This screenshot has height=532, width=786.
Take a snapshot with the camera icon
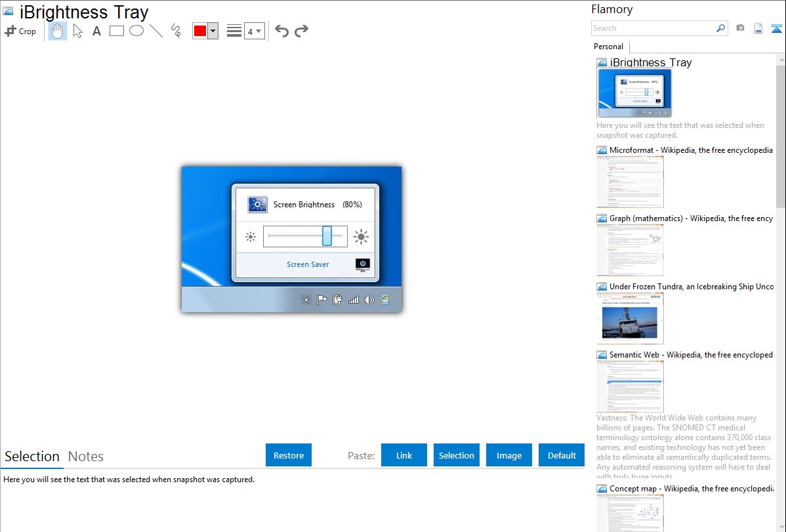point(740,28)
